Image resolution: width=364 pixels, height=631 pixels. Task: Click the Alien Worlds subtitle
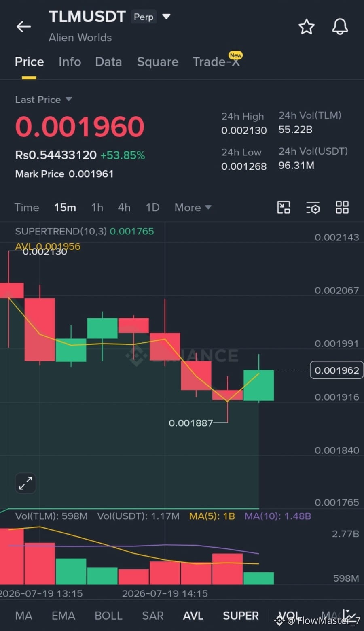[x=80, y=38]
